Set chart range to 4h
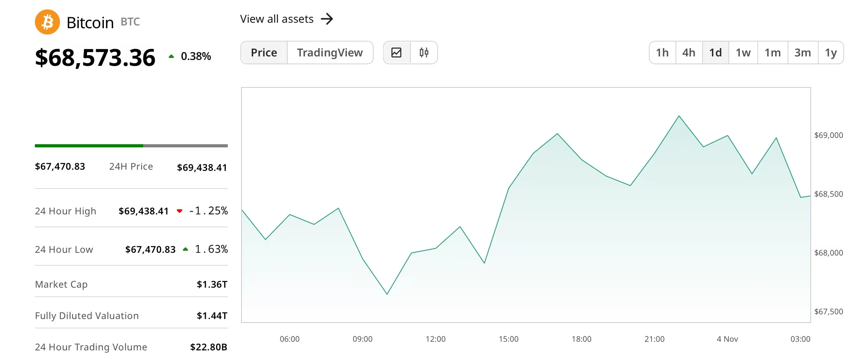The image size is (868, 359). (689, 53)
